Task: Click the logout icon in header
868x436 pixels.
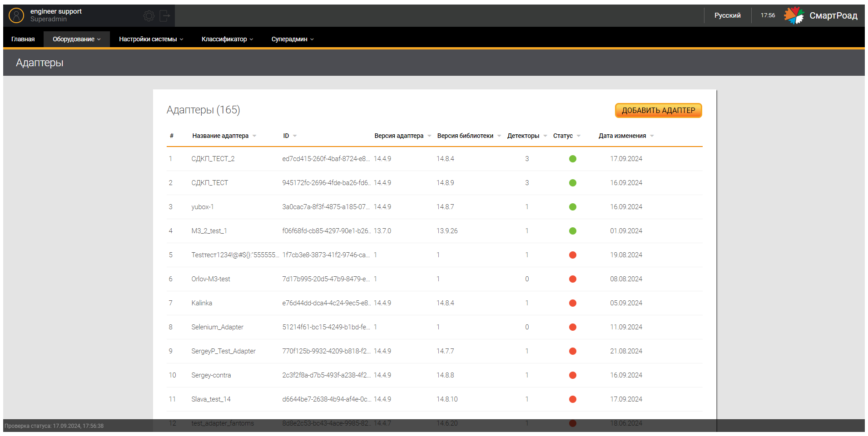Action: tap(165, 16)
